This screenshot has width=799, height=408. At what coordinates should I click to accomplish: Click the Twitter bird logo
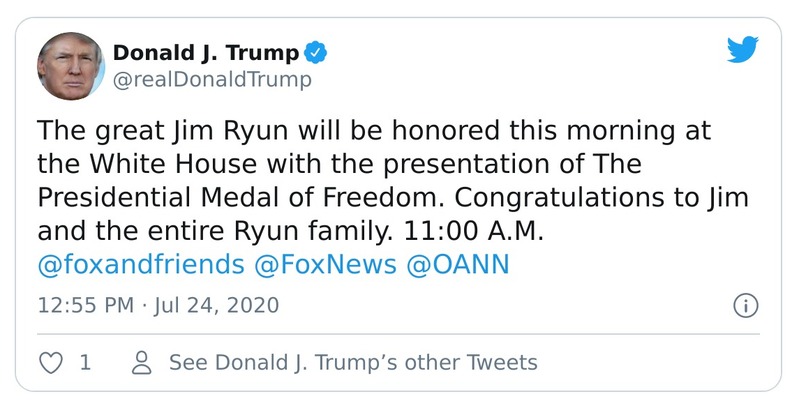click(x=742, y=50)
